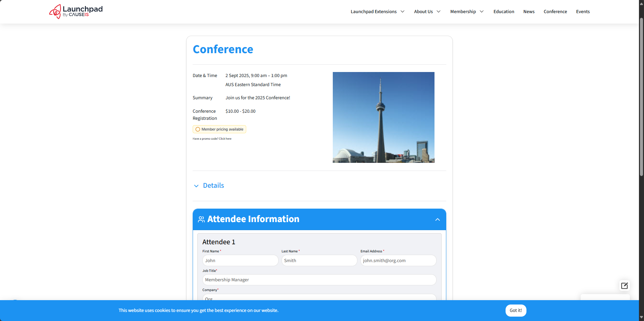644x321 pixels.
Task: Click the attendees people icon in header
Action: pos(201,219)
